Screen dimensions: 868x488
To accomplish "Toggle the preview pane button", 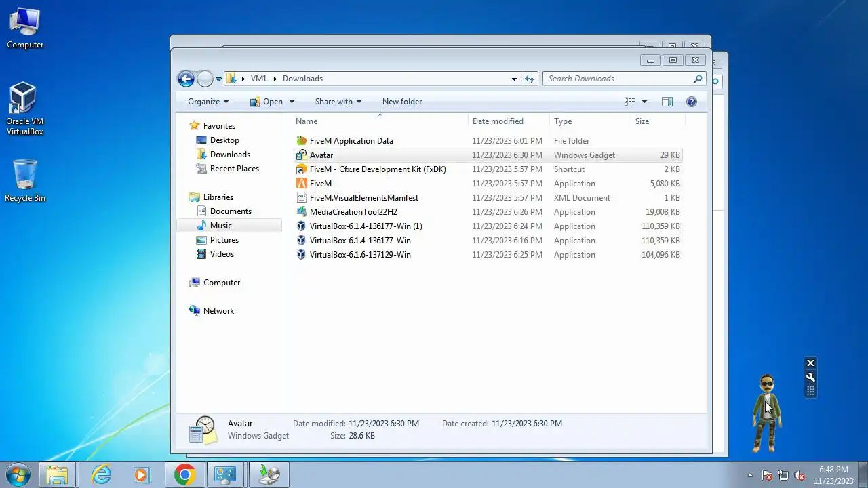I will pos(667,102).
